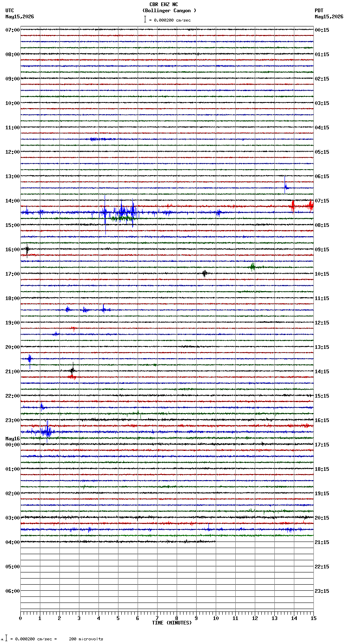Screen dimensions: 346x644
Task: Select the 17:00 UTC time label
Action: pyautogui.click(x=13, y=274)
